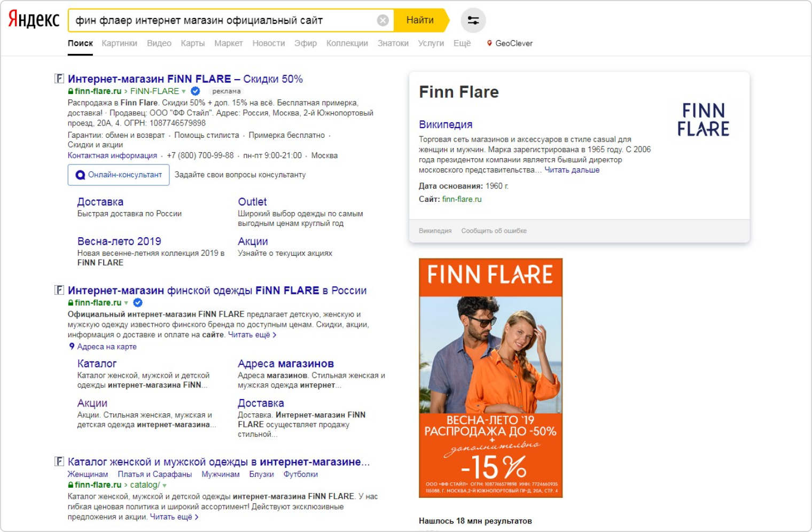The width and height of the screenshot is (812, 532).
Task: Open the Outlet sitelink
Action: (x=252, y=202)
